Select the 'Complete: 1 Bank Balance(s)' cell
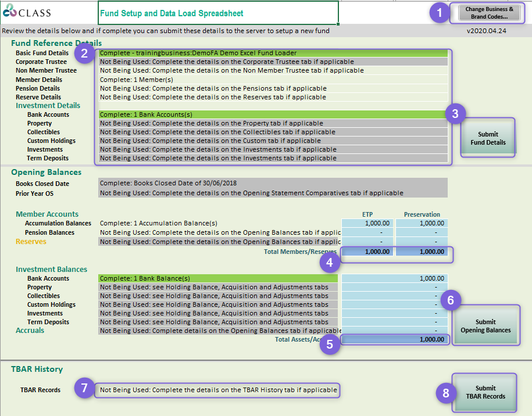Screen dimensions: 532x416 [x=218, y=278]
